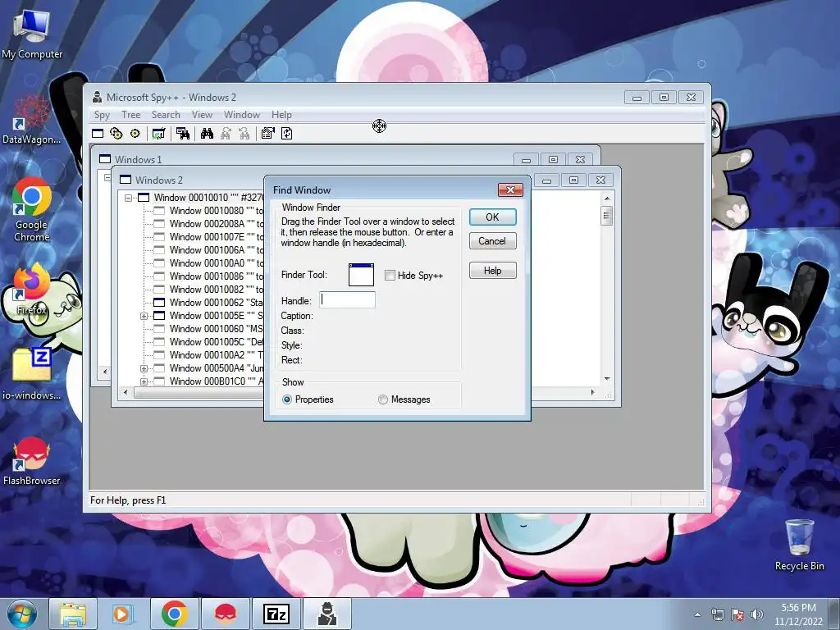Collapse the Window 00010010 tree node
The width and height of the screenshot is (840, 630).
click(128, 198)
